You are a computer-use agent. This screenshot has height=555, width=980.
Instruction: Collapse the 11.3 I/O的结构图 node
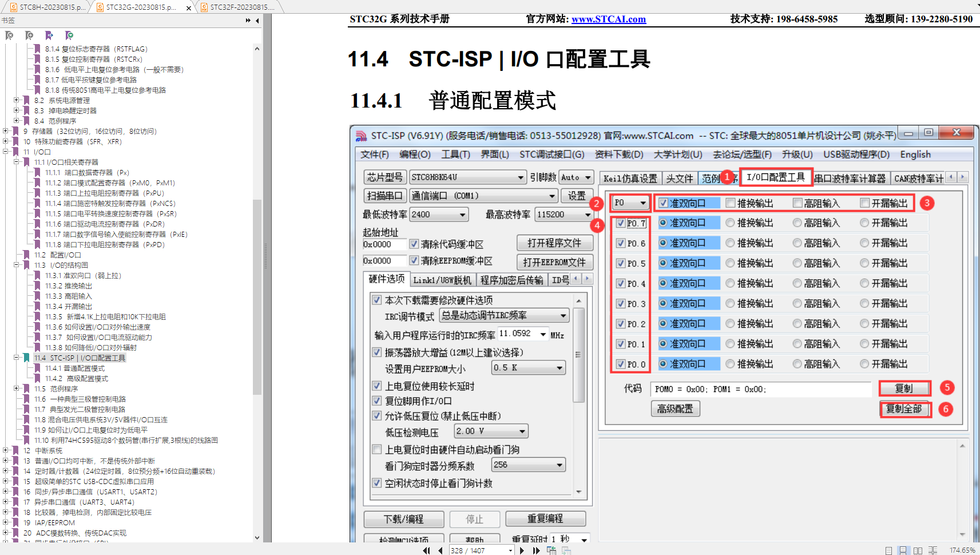tap(16, 265)
